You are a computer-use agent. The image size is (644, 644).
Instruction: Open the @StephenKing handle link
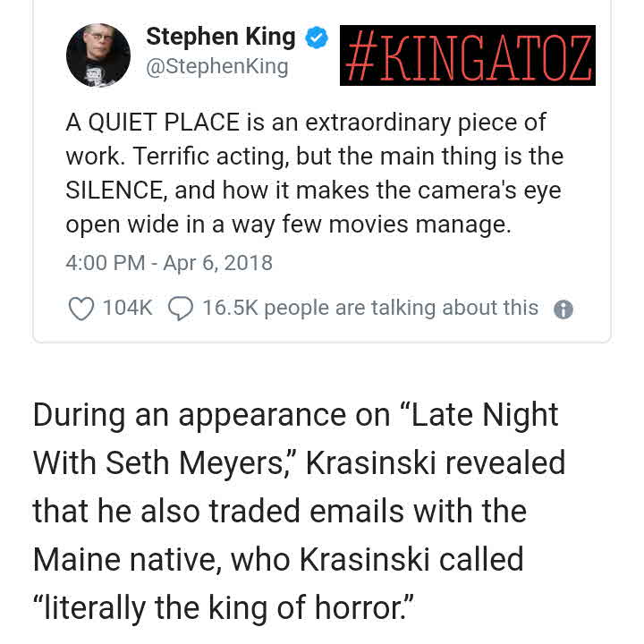pos(216,66)
